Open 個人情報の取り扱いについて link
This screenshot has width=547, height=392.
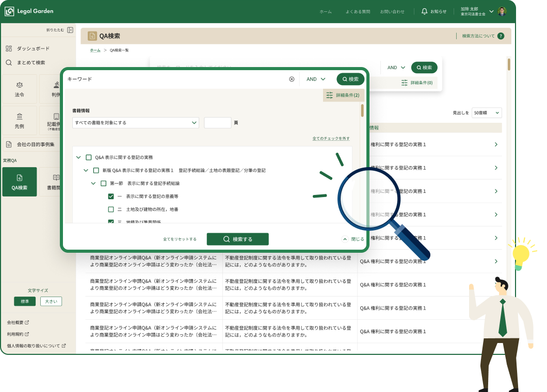tap(36, 346)
